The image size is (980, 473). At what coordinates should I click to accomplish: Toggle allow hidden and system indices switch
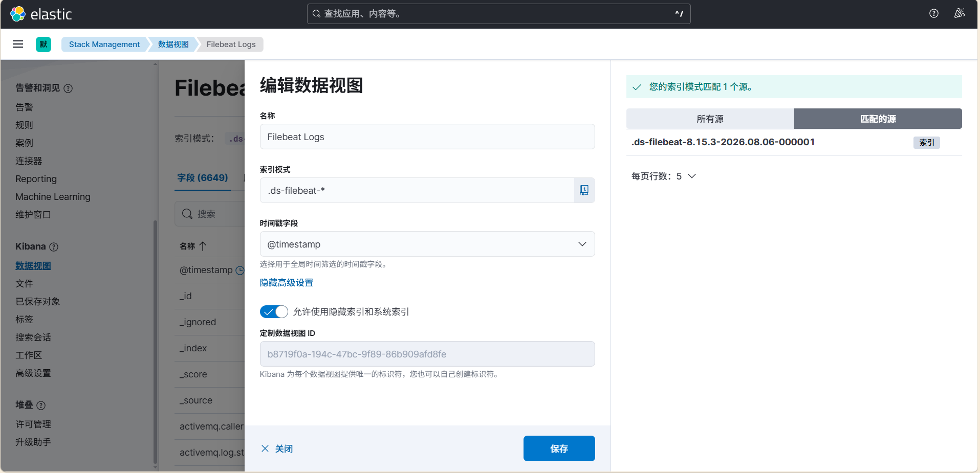click(274, 311)
